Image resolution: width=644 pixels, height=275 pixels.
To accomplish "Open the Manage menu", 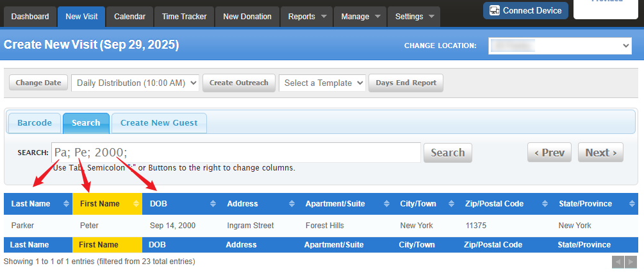I will click(359, 17).
